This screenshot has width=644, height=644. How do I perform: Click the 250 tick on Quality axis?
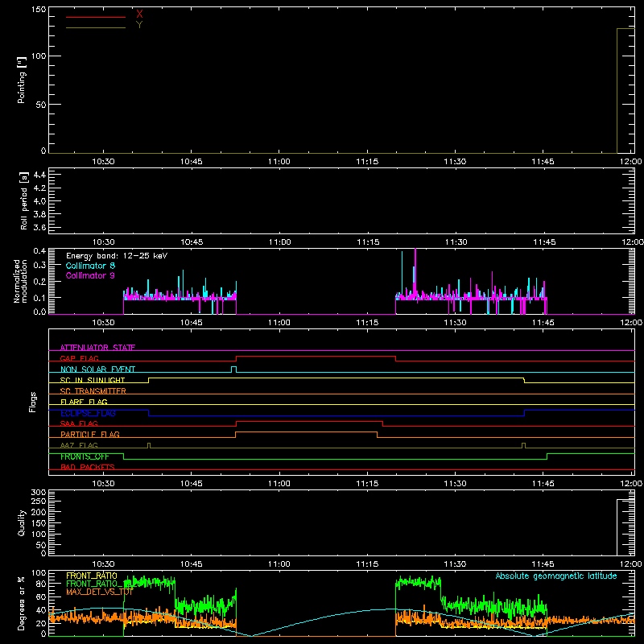pyautogui.click(x=39, y=501)
